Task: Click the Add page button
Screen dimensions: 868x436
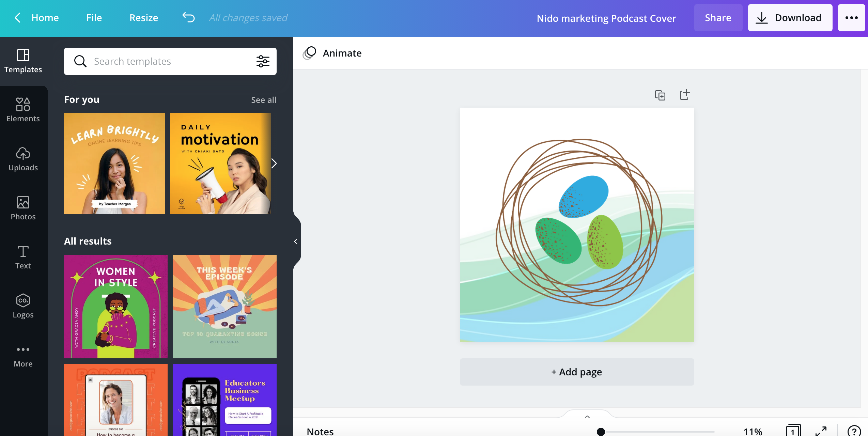Action: [x=577, y=372]
